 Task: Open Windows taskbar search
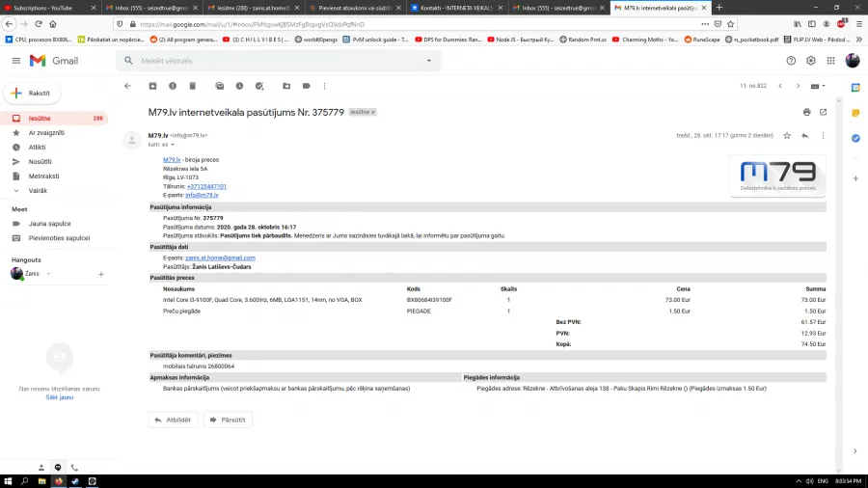(24, 481)
